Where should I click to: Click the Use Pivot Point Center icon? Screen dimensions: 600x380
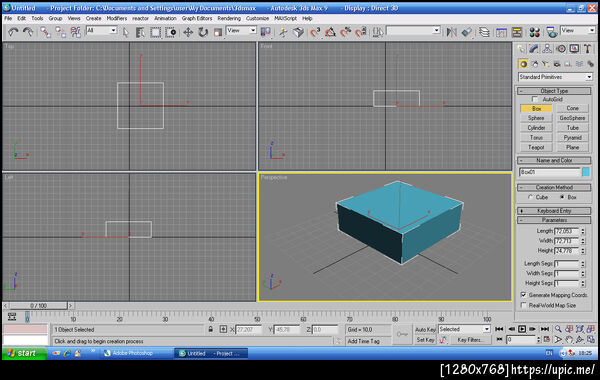[x=265, y=33]
